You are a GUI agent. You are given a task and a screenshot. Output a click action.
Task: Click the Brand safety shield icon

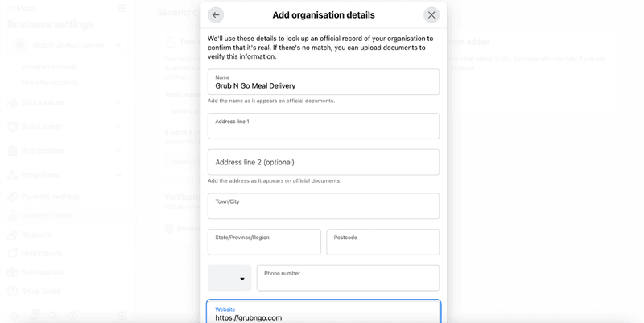13,126
